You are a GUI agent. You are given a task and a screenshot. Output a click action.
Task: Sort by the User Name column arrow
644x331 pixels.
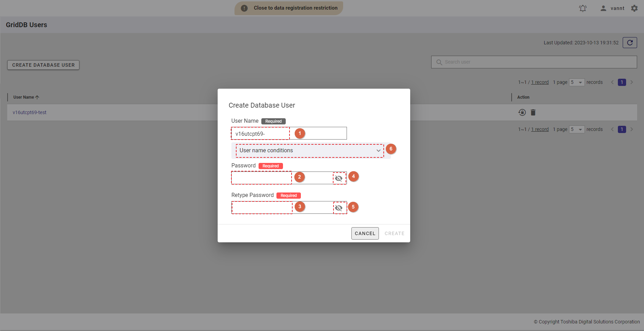point(37,97)
